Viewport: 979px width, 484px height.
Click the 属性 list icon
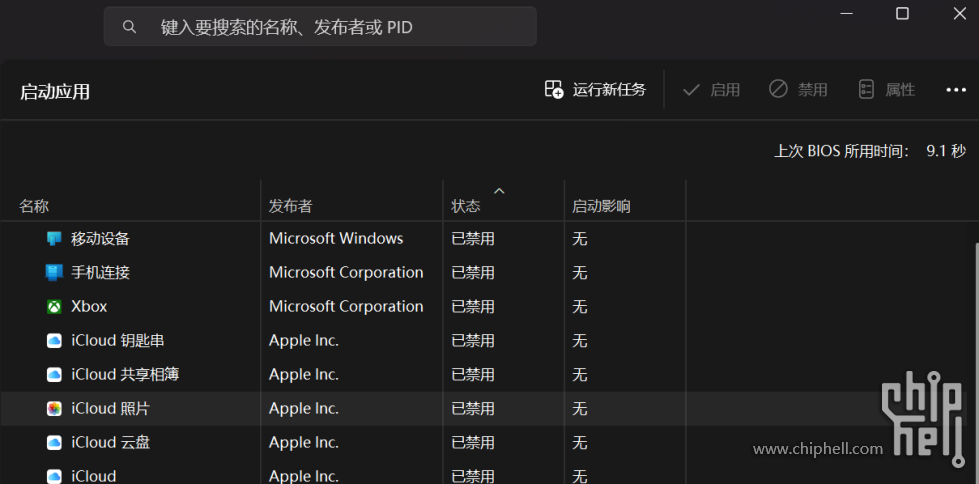pos(866,89)
